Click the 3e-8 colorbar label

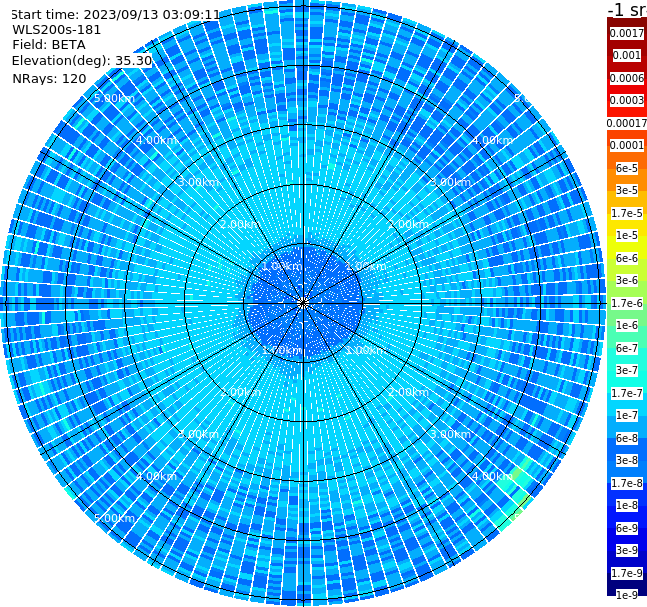tap(627, 460)
